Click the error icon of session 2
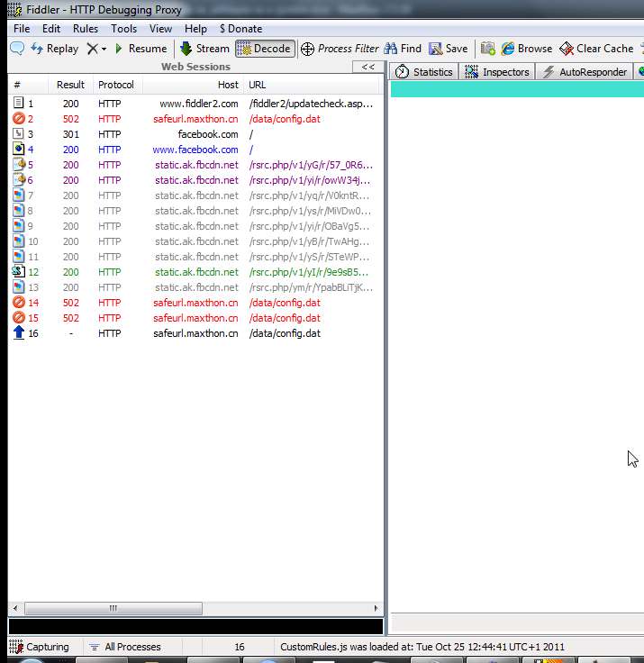 (x=18, y=118)
